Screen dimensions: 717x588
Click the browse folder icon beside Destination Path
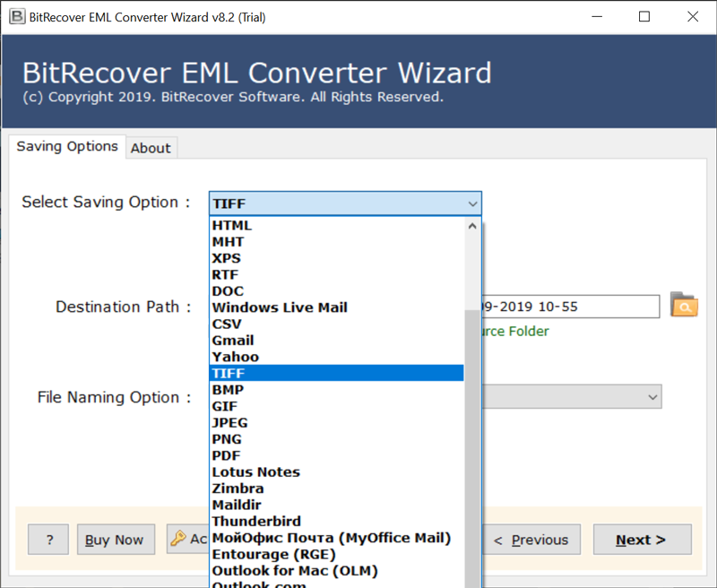[x=684, y=305]
